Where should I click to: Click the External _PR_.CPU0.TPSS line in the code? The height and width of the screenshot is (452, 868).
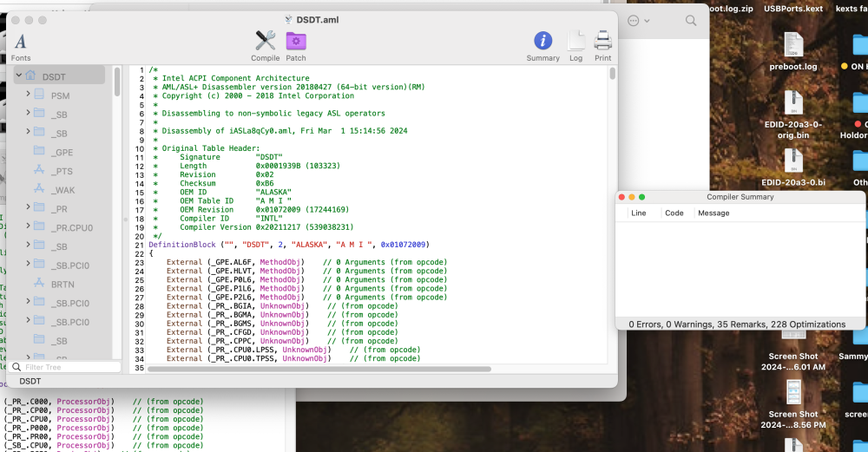click(293, 358)
